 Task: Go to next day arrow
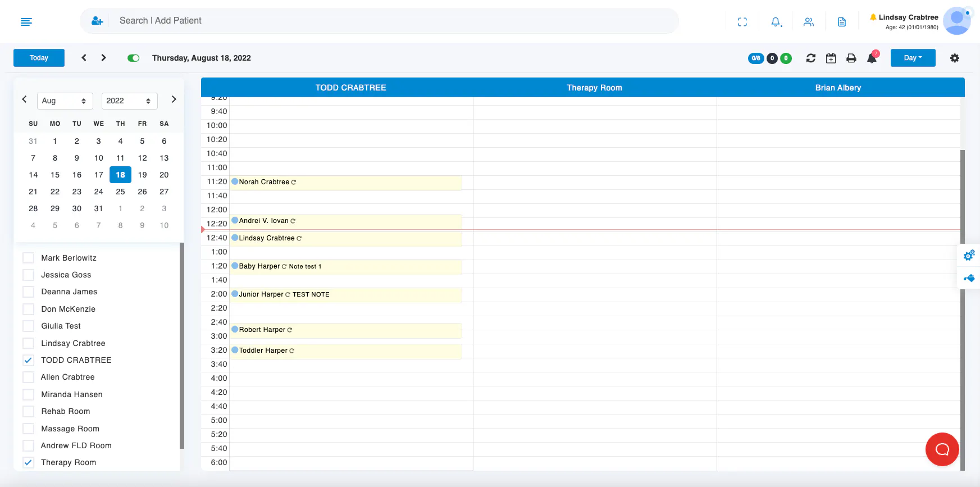[x=103, y=58]
